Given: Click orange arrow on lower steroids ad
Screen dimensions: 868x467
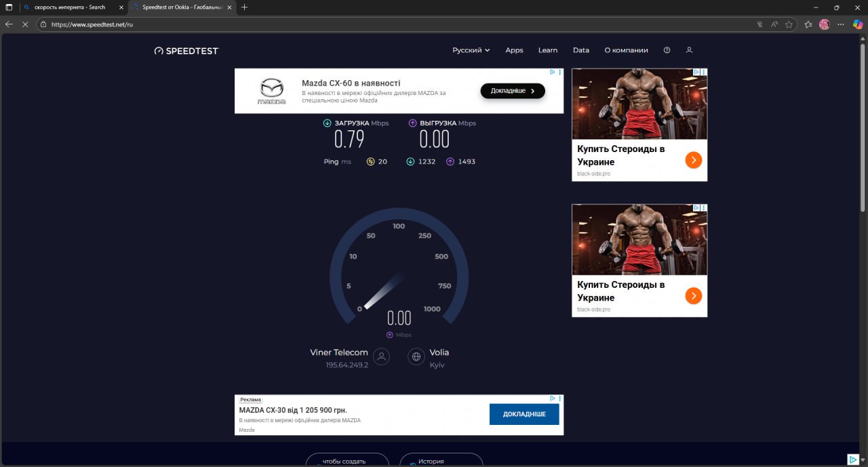Looking at the screenshot, I should pyautogui.click(x=693, y=296).
